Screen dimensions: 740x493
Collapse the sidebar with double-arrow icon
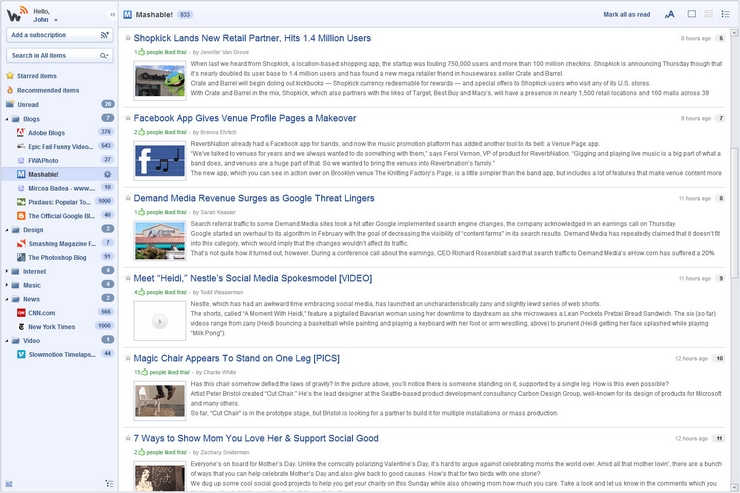(x=111, y=15)
